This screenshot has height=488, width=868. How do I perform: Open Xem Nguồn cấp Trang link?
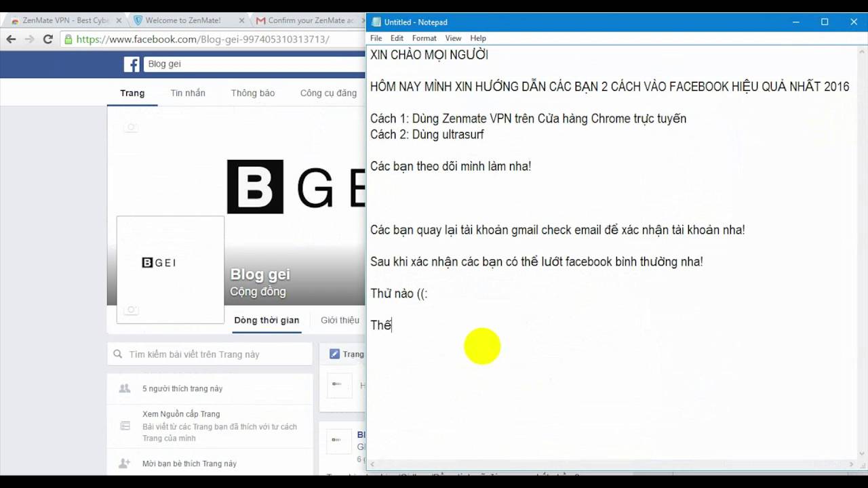tap(181, 413)
